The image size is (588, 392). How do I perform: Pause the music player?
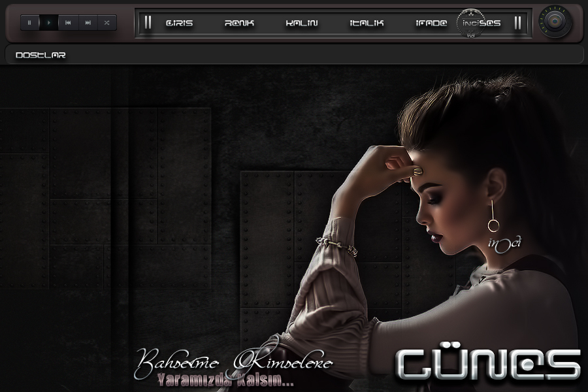[29, 23]
